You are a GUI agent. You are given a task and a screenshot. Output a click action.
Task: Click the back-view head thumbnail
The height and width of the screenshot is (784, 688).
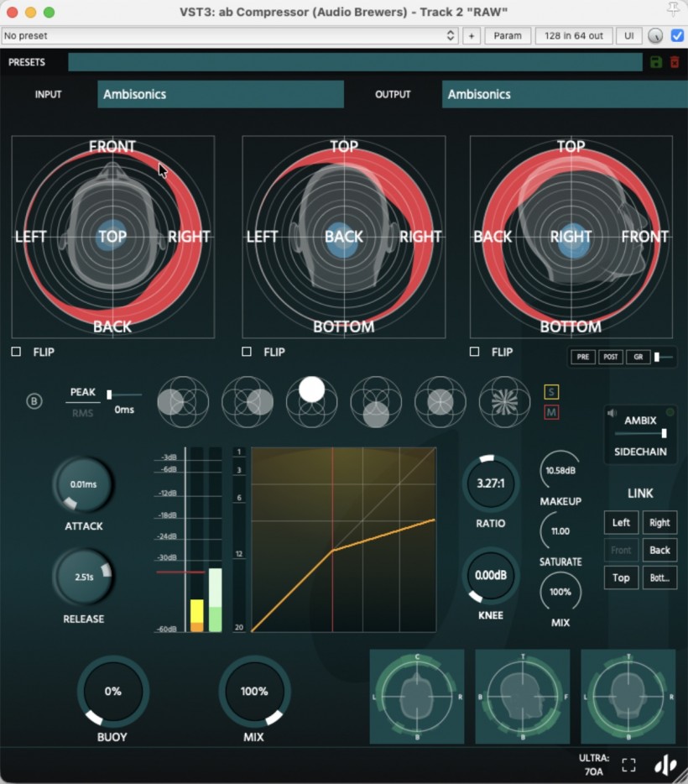pyautogui.click(x=628, y=697)
